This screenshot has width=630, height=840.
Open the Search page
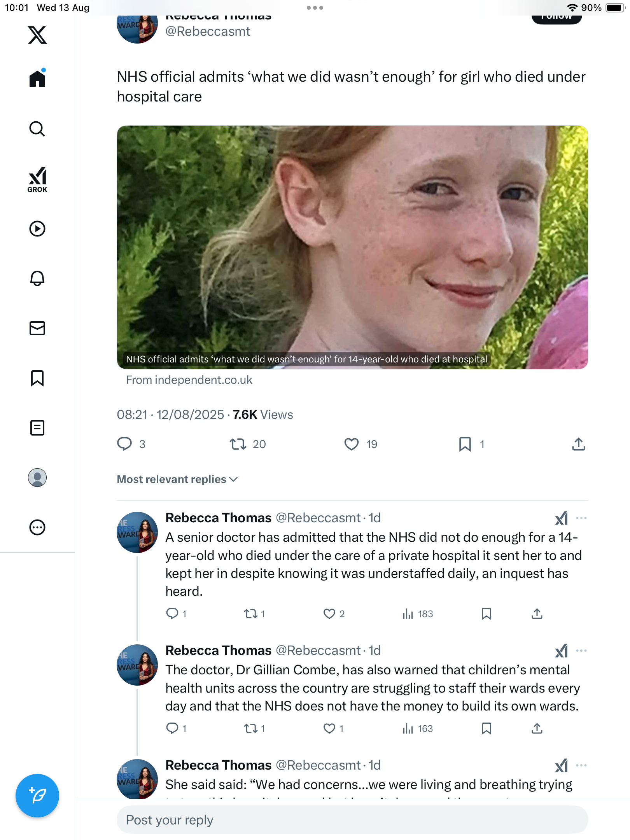coord(37,129)
